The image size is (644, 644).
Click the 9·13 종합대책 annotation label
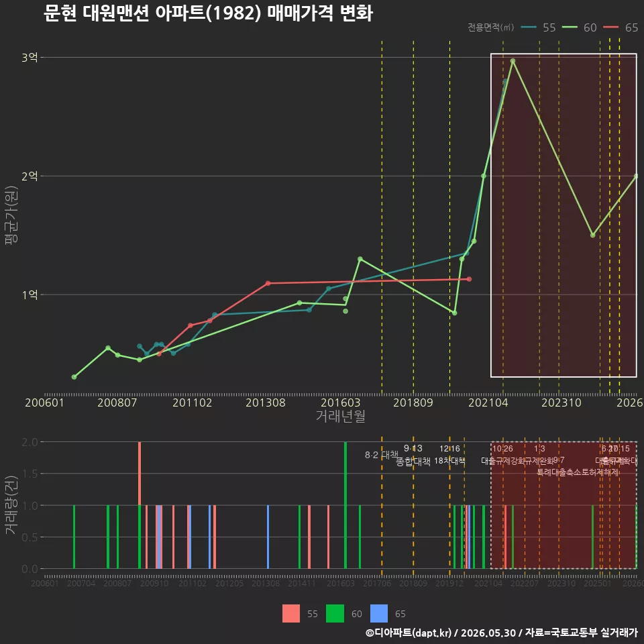click(x=413, y=455)
